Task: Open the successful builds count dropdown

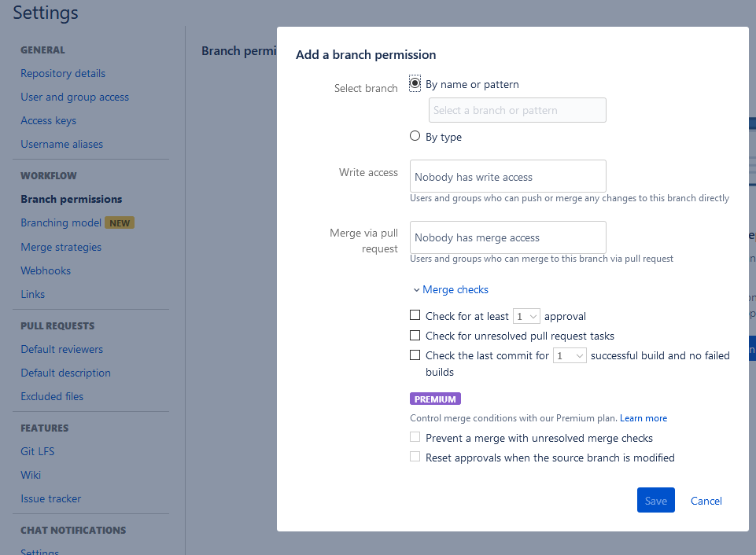Action: point(570,355)
